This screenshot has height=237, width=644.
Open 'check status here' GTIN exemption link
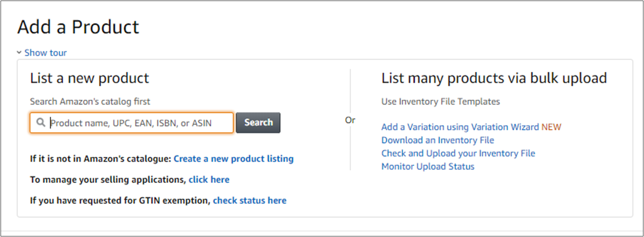point(249,200)
